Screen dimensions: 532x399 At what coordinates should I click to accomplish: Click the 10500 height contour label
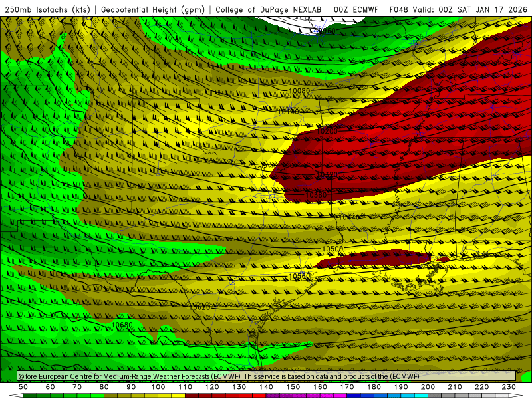coord(332,249)
